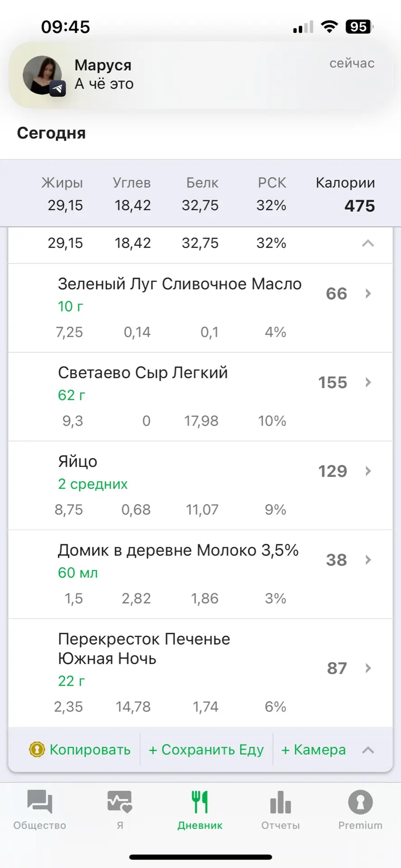The image size is (401, 868).
Task: Tap the Калории total 475 header
Action: 345,195
